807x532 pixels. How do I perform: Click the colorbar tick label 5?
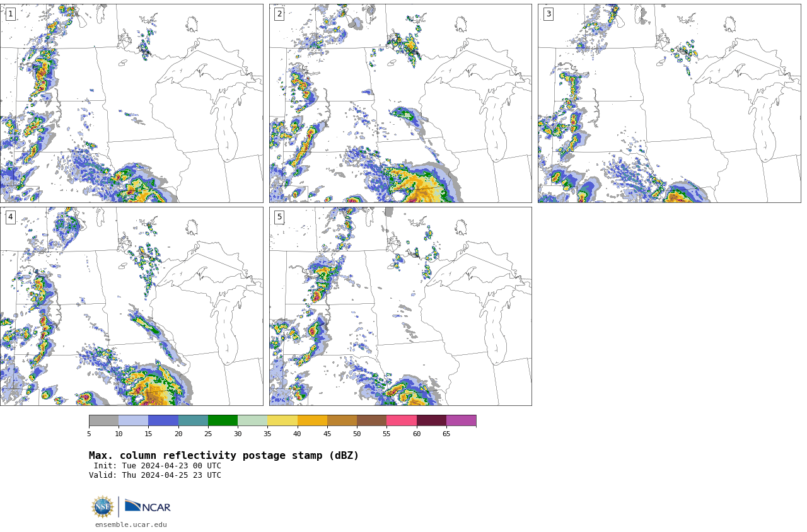(89, 434)
